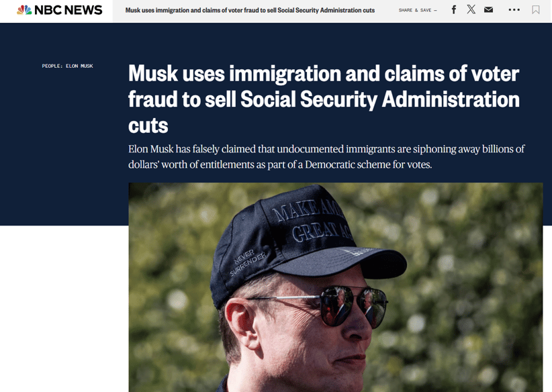This screenshot has height=392, width=552.
Task: Share article on X
Action: click(471, 9)
